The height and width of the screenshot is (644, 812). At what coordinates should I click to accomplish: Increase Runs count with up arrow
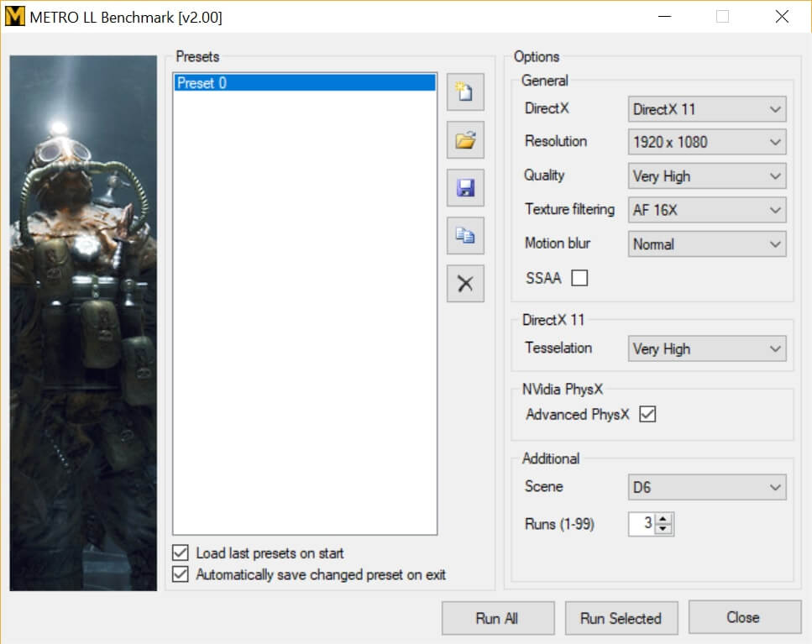664,519
